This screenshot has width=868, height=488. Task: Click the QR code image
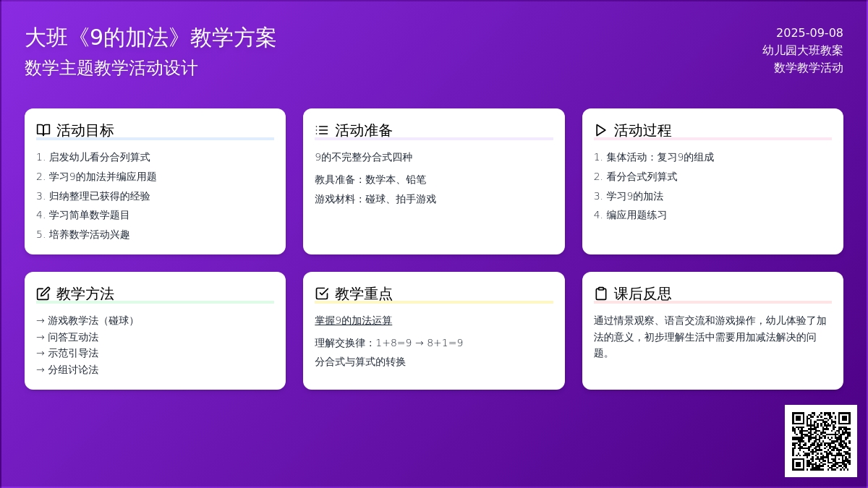point(820,441)
